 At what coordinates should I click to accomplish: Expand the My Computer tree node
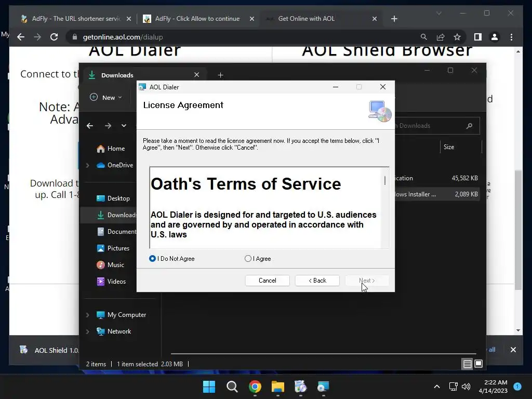click(87, 315)
